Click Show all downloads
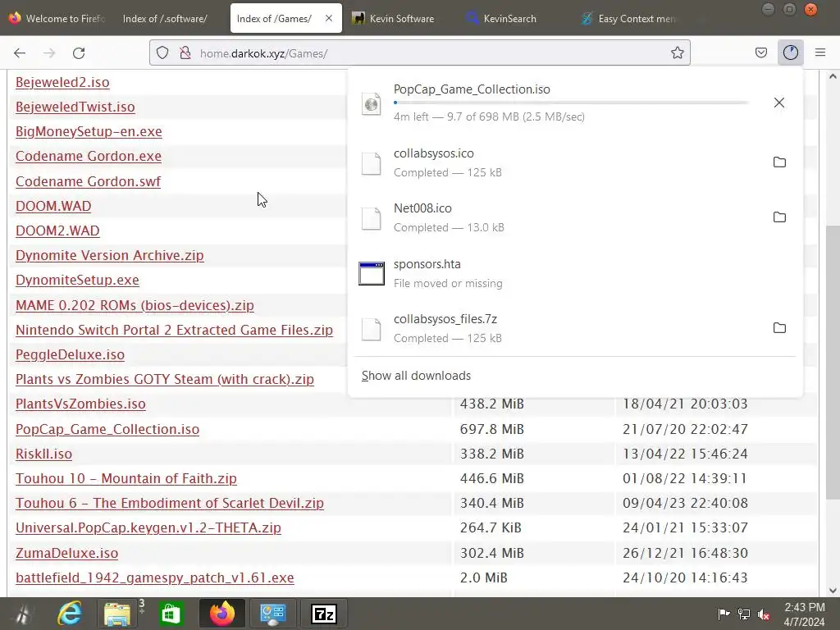This screenshot has height=630, width=840. coord(416,376)
